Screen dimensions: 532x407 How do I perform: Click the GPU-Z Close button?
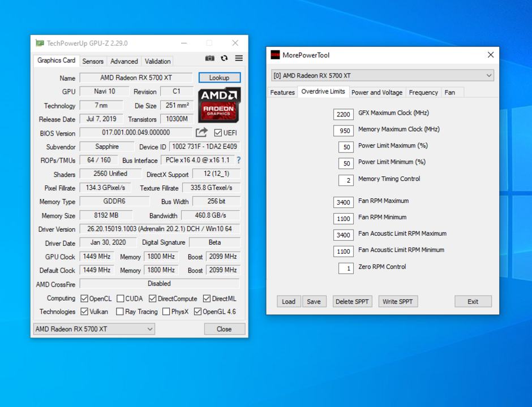click(224, 329)
